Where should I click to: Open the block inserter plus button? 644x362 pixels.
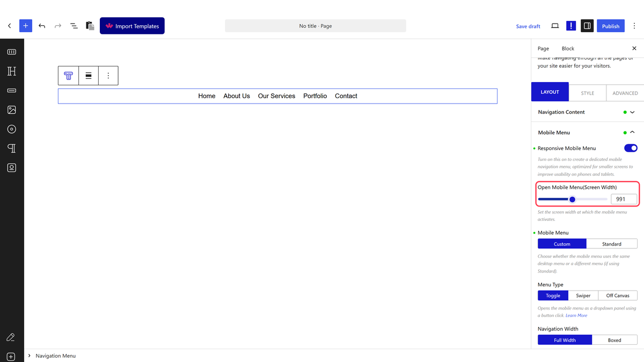tap(26, 26)
